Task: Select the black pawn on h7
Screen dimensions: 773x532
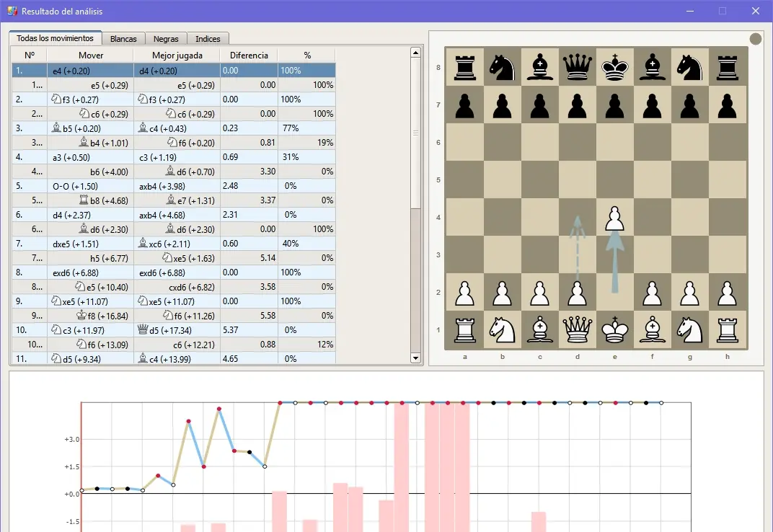Action: point(727,105)
